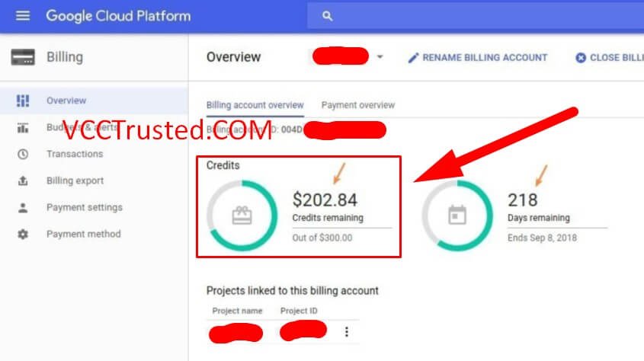Click the Overview page heading
The height and width of the screenshot is (361, 644).
234,57
